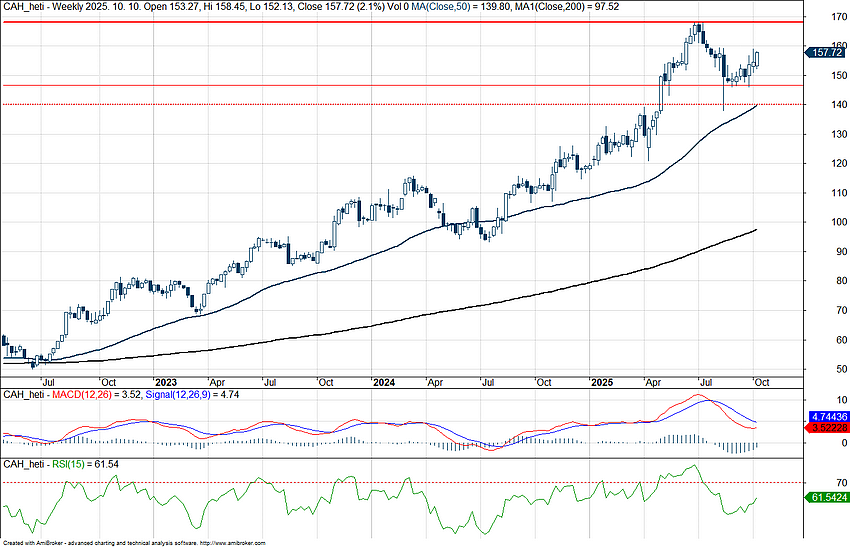850x547 pixels.
Task: Open the amibroker.com link in the footer
Action: (233, 543)
